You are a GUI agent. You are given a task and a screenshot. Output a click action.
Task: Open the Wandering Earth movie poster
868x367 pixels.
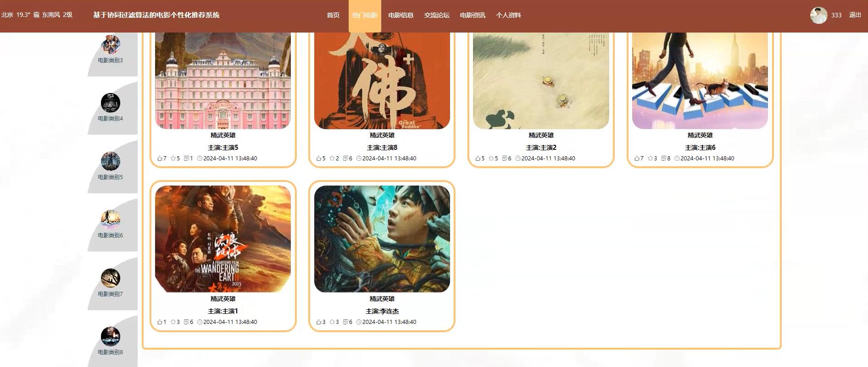[x=223, y=239]
